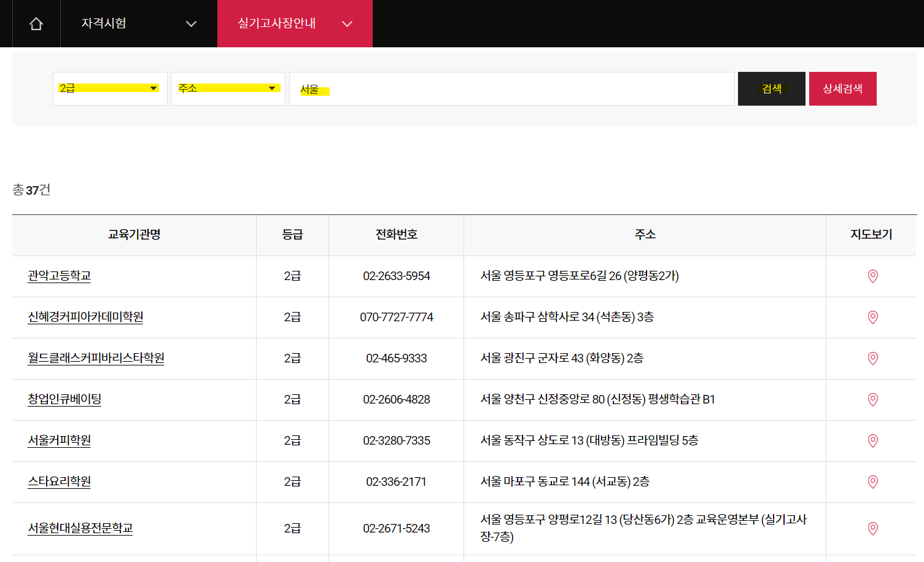
Task: Click the 서울 search input field
Action: 430,88
